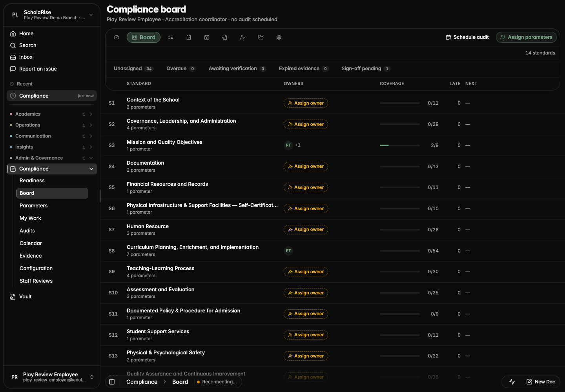Click the Assign parameters button
The height and width of the screenshot is (392, 565).
tap(526, 37)
